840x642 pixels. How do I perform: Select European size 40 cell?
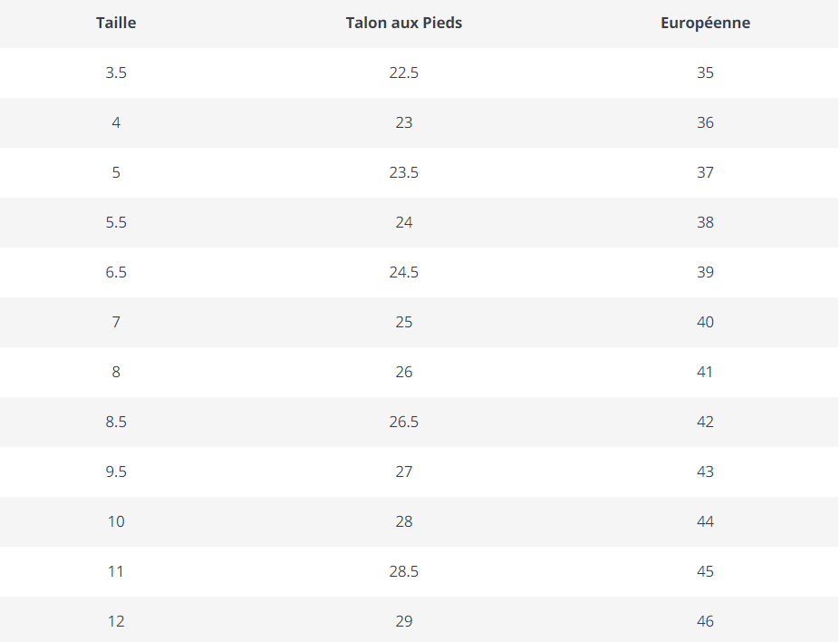[705, 322]
